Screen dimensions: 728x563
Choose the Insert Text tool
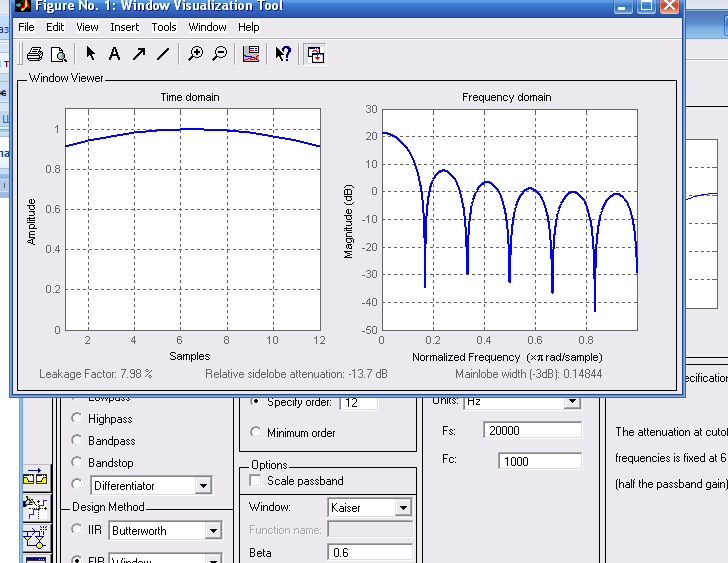115,54
